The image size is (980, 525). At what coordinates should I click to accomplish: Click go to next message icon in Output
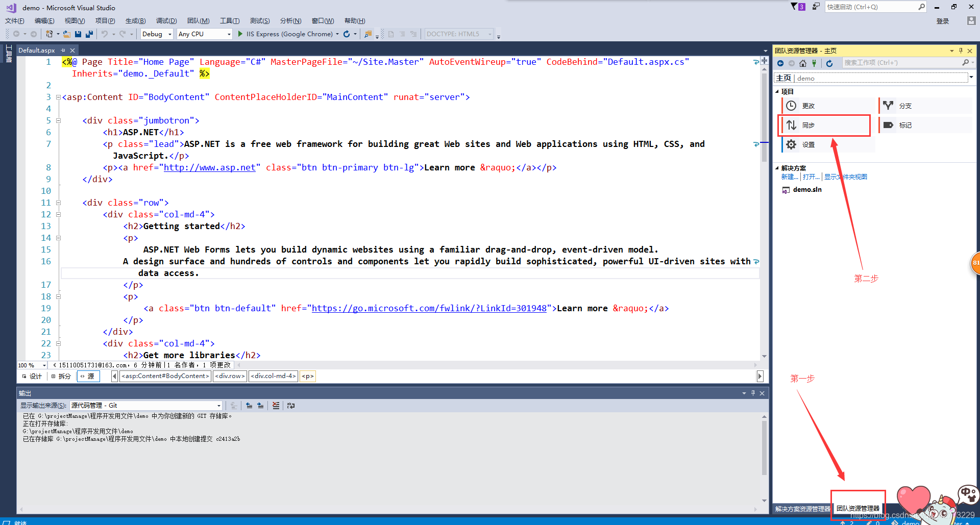(x=260, y=406)
